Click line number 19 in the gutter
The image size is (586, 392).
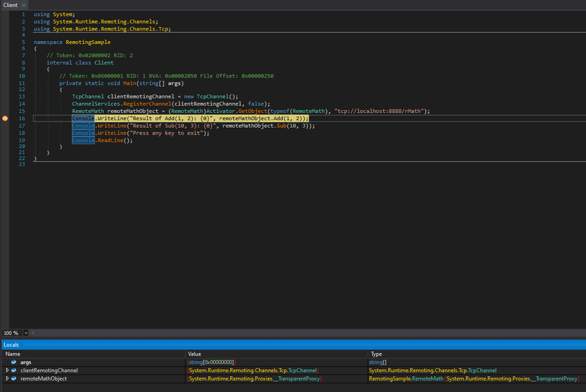coord(22,141)
